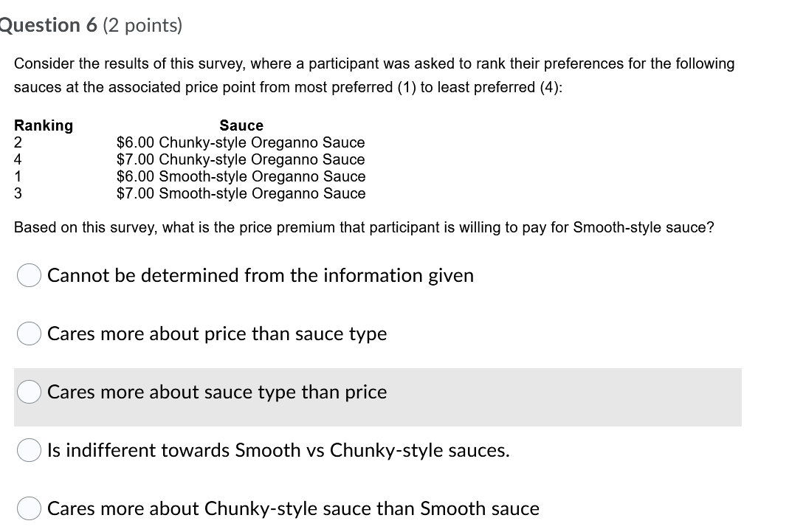Click the last answer option's label text
Viewport: 789px width, 532px height.
click(x=293, y=508)
